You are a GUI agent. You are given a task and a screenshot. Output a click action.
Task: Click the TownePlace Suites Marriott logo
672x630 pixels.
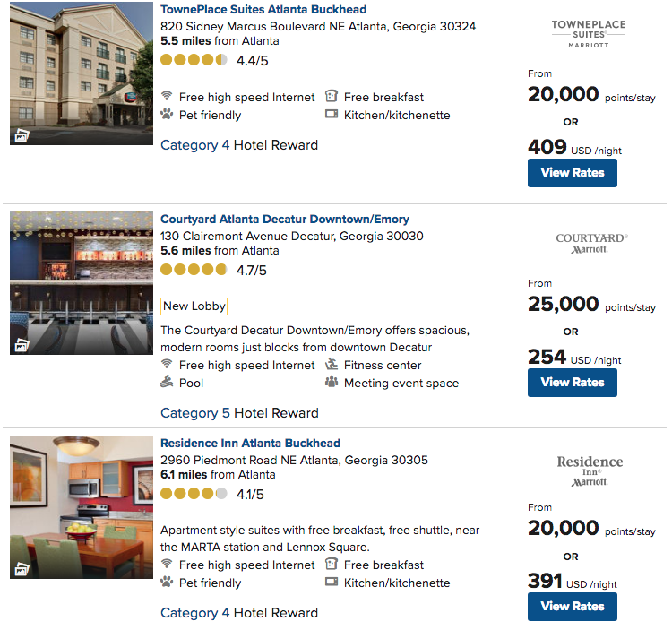(588, 33)
